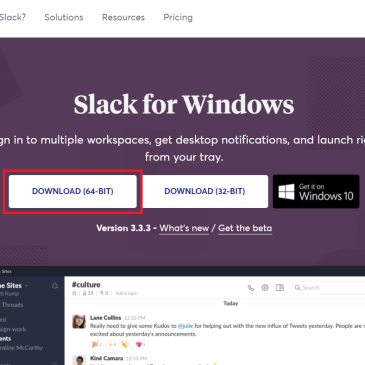This screenshot has width=365, height=365.
Task: Click the 12:50 PM message timestamp
Action: 135,318
